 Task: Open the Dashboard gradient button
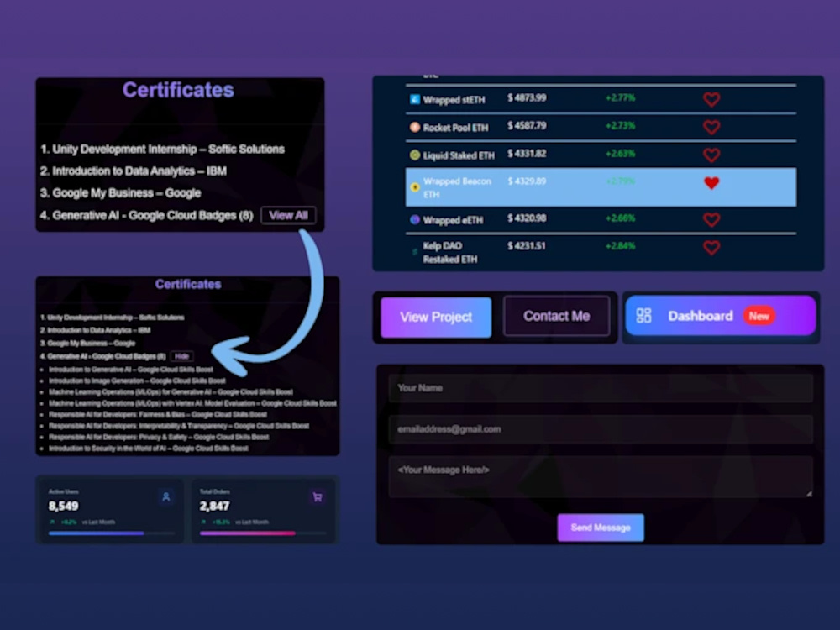pyautogui.click(x=721, y=316)
